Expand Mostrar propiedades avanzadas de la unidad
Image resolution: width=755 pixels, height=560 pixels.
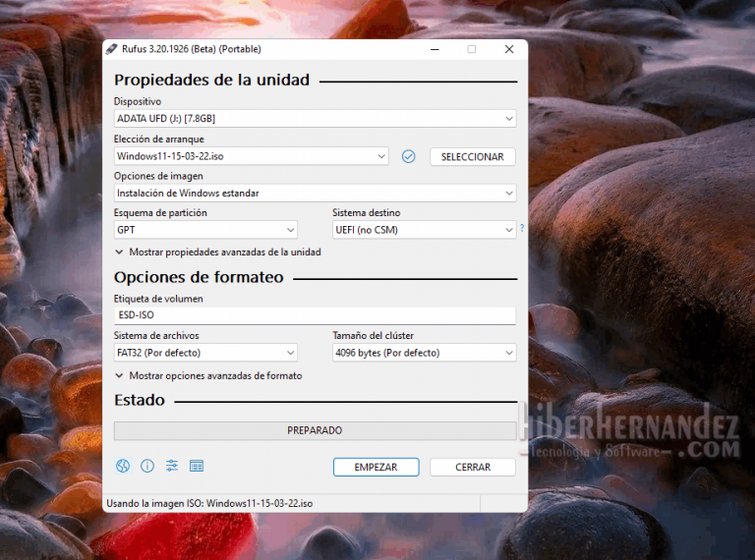(x=217, y=252)
